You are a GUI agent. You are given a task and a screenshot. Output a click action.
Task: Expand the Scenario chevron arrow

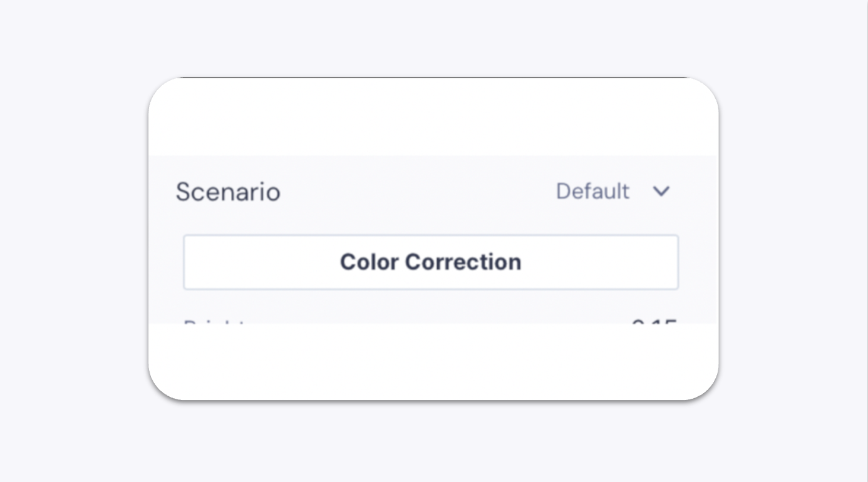[661, 192]
